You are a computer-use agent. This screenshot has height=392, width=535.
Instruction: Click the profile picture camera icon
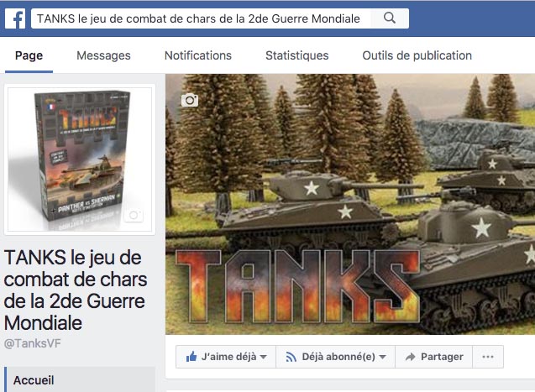point(134,215)
